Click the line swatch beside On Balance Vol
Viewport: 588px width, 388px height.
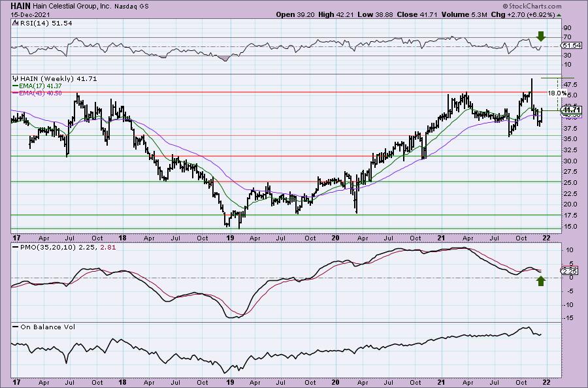pyautogui.click(x=16, y=327)
